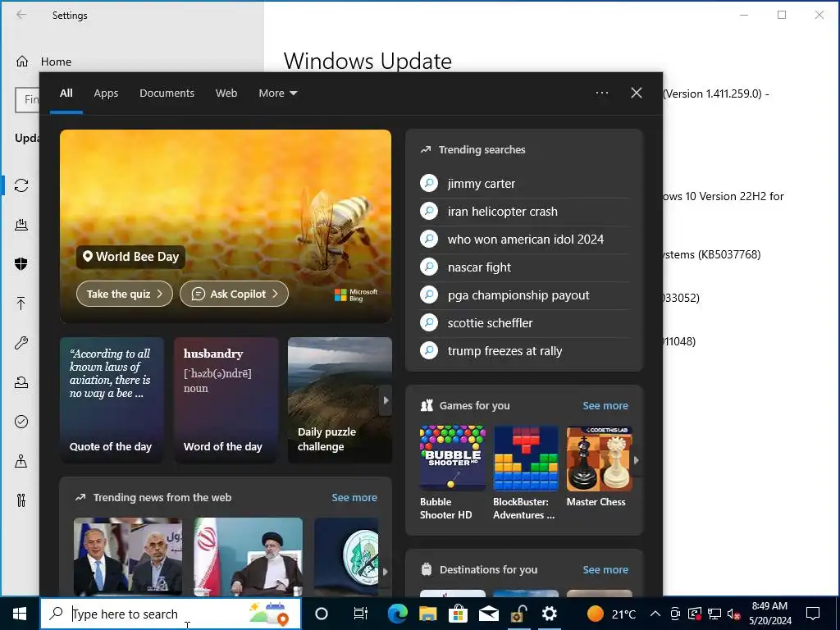This screenshot has width=840, height=630.
Task: Open For developers icon in Settings sidebar
Action: [x=21, y=500]
